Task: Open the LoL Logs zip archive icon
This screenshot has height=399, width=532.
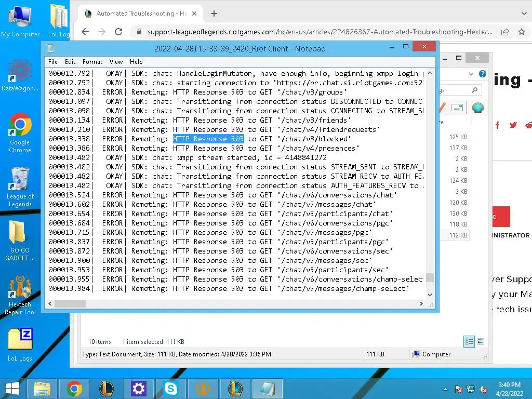Action: pyautogui.click(x=20, y=345)
